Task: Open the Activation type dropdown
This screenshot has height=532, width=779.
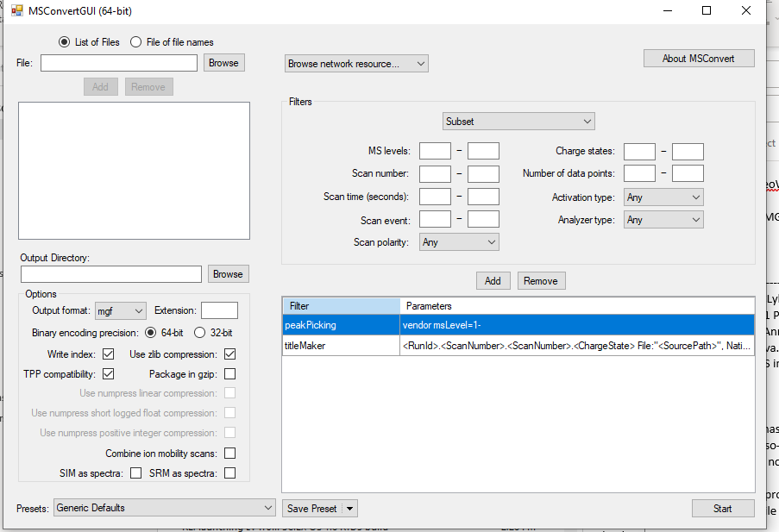Action: pos(663,197)
